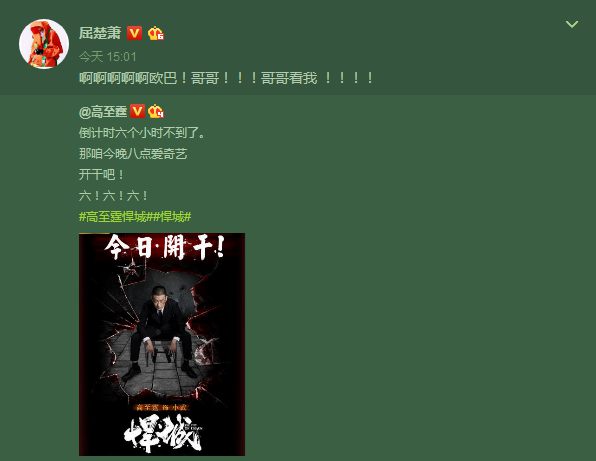Click the quoted line 开干吧！
Screen dimensions: 596x461
[101, 175]
